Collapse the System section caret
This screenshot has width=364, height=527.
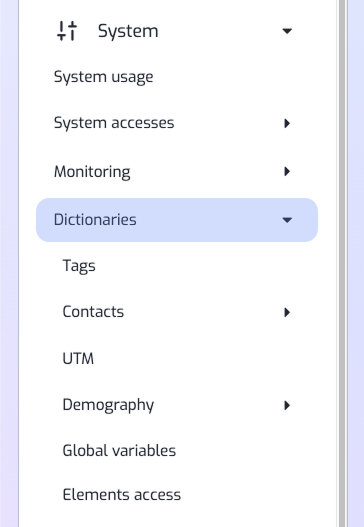287,31
